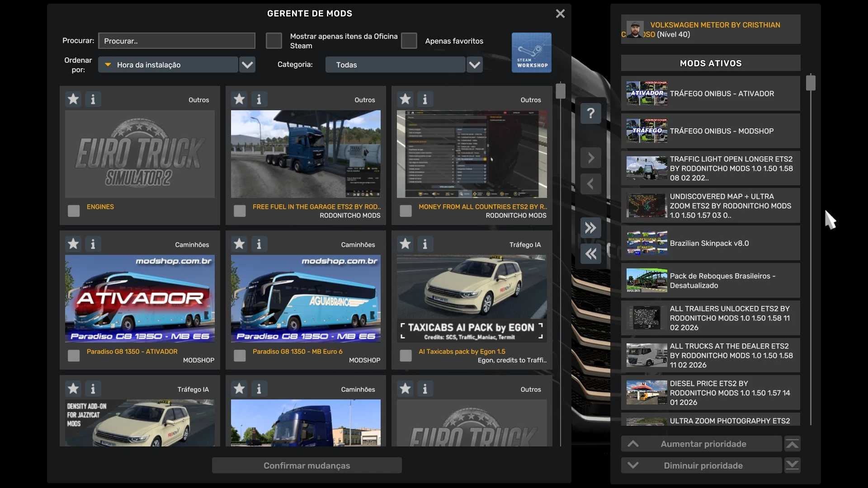The height and width of the screenshot is (488, 868).
Task: Click the active mods list scrollbar handle
Action: click(x=810, y=83)
